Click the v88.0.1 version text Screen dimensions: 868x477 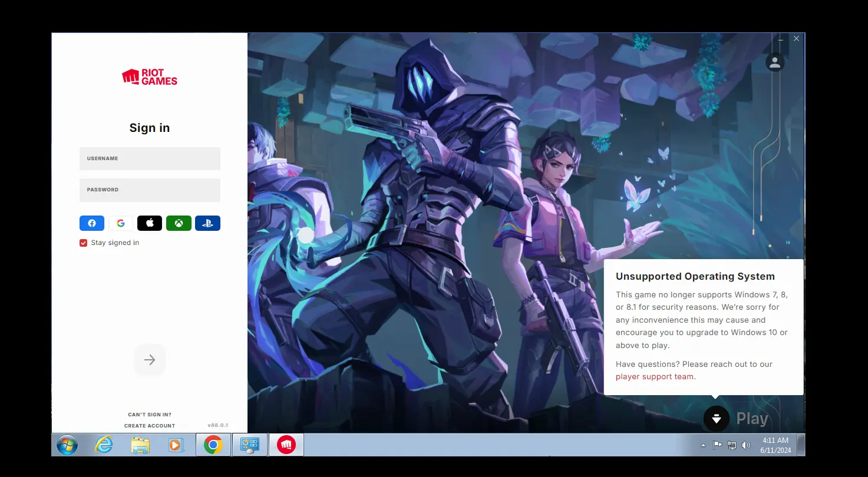click(217, 425)
